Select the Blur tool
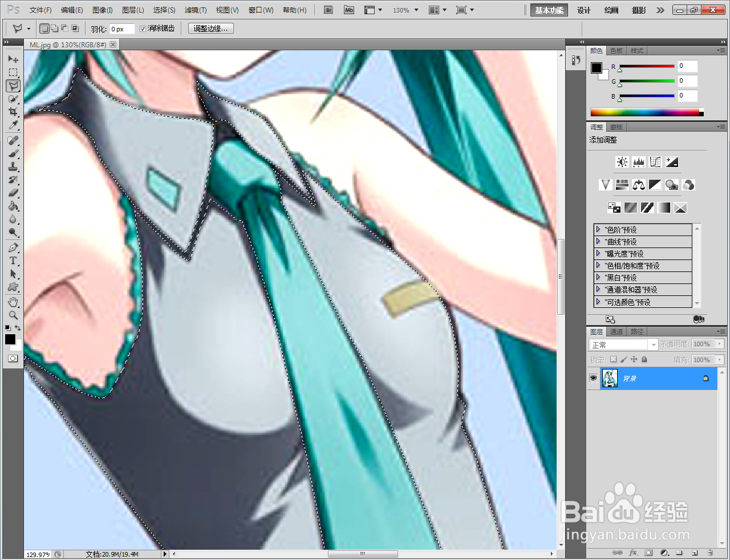This screenshot has height=560, width=730. (13, 219)
